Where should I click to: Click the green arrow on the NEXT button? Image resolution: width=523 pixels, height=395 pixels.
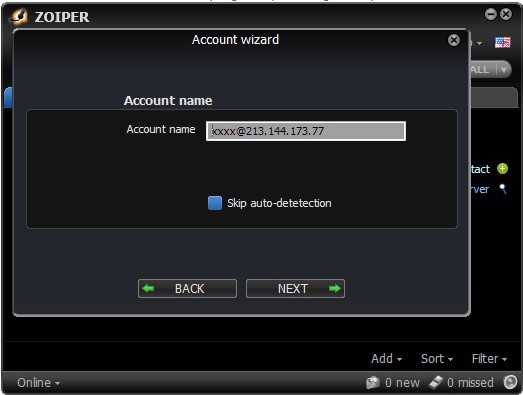[x=335, y=289]
